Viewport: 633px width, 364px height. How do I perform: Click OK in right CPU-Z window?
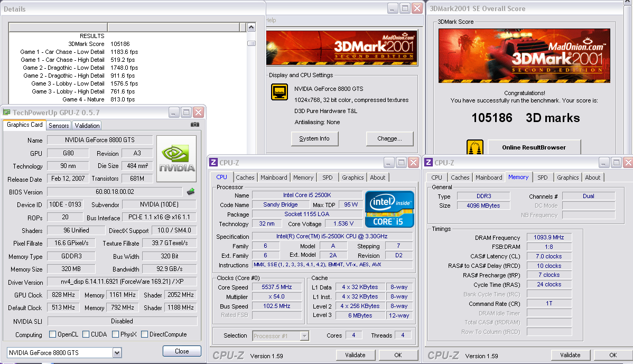[x=613, y=355]
